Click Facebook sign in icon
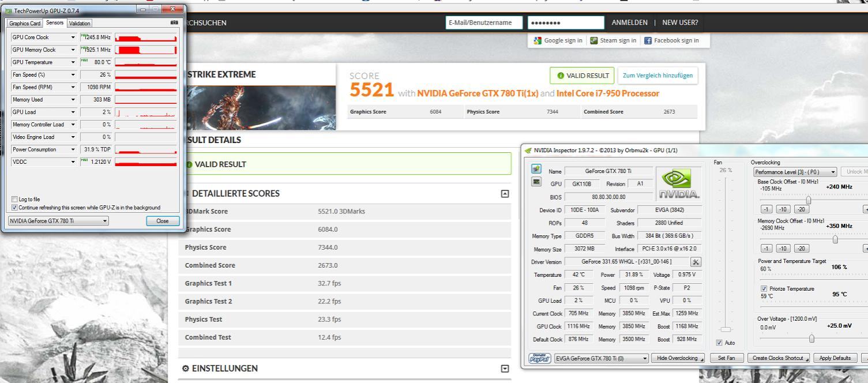The width and height of the screenshot is (868, 383). (x=648, y=40)
